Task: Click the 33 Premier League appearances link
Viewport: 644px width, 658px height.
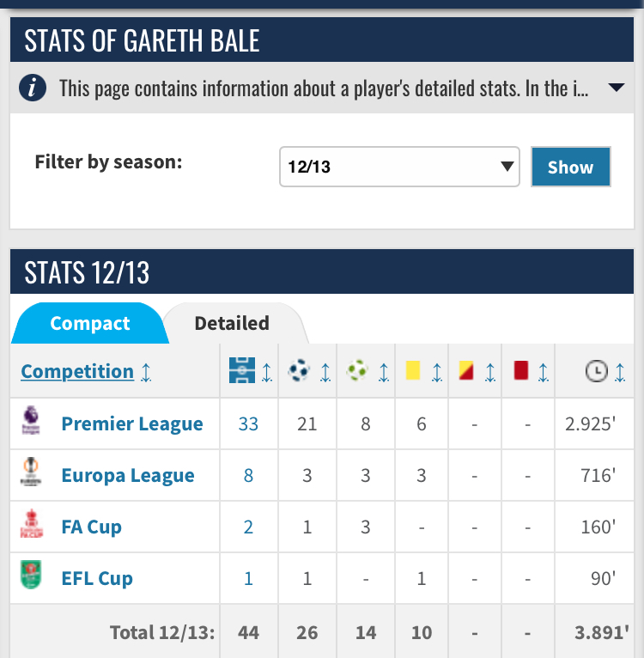Action: pyautogui.click(x=248, y=423)
